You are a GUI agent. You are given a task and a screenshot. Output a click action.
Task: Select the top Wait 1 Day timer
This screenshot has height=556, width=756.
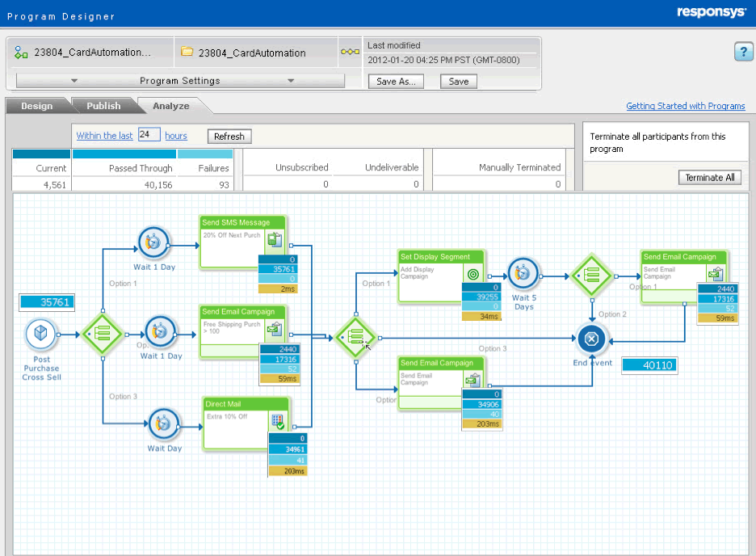pos(153,242)
